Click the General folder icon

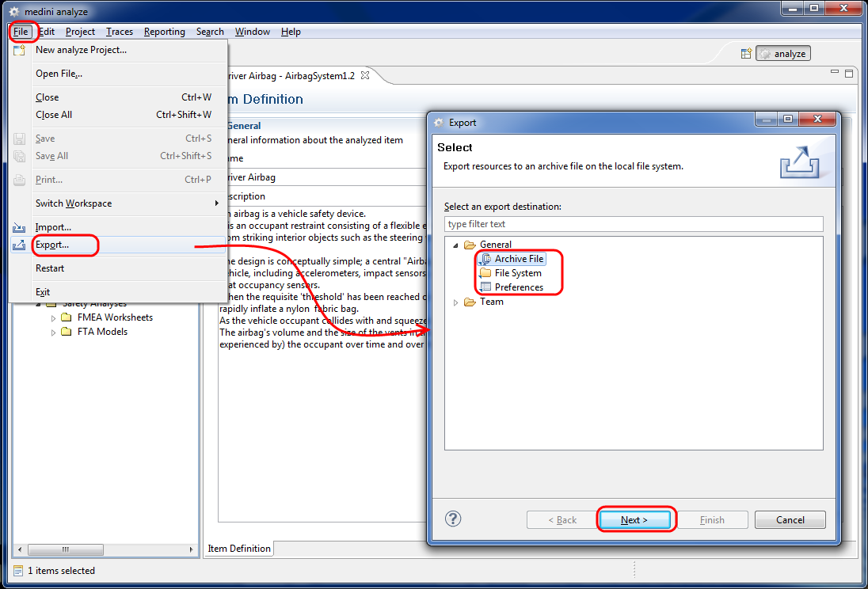click(470, 245)
